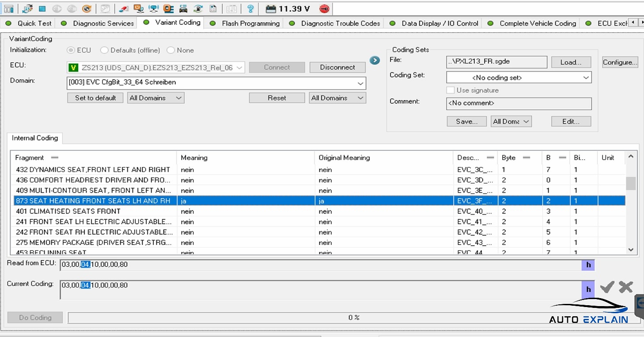Tick the Use signature checkbox
The width and height of the screenshot is (644, 337).
point(451,90)
